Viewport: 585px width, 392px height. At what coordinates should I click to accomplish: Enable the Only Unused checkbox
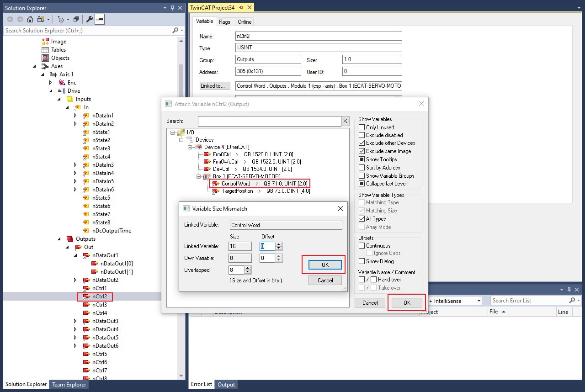[x=362, y=127]
